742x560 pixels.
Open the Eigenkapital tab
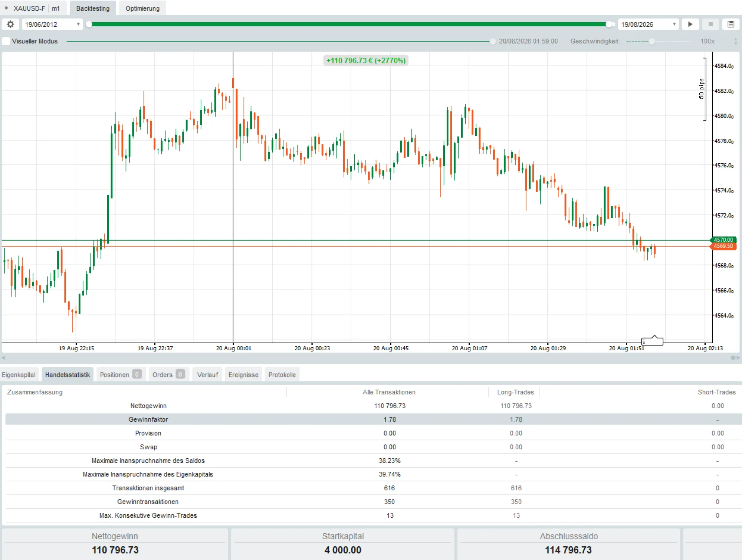click(x=19, y=374)
